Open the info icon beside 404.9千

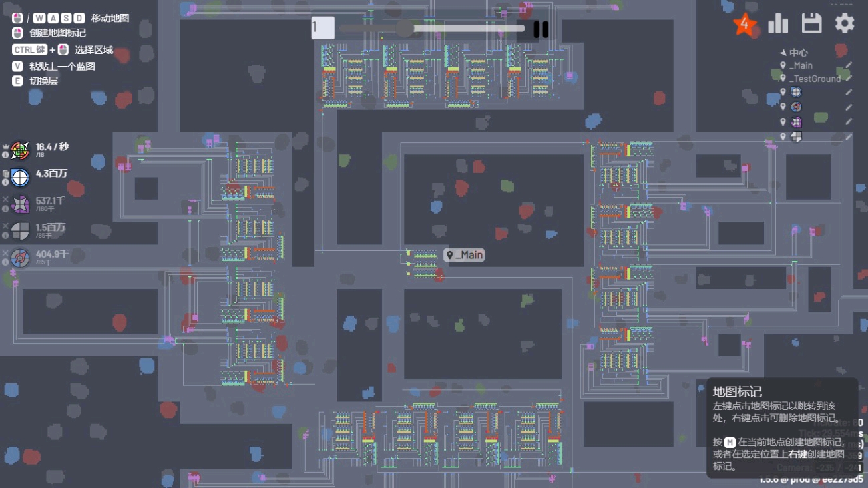5,262
